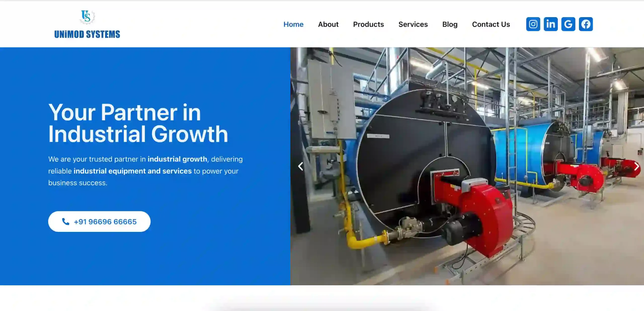Go to the Blog page
The height and width of the screenshot is (311, 644).
[450, 24]
